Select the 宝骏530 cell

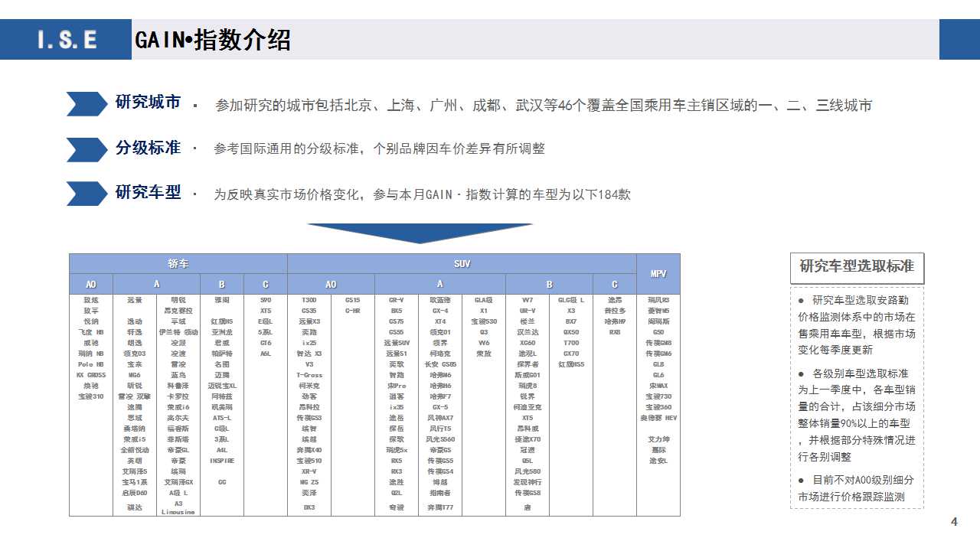[x=484, y=322]
